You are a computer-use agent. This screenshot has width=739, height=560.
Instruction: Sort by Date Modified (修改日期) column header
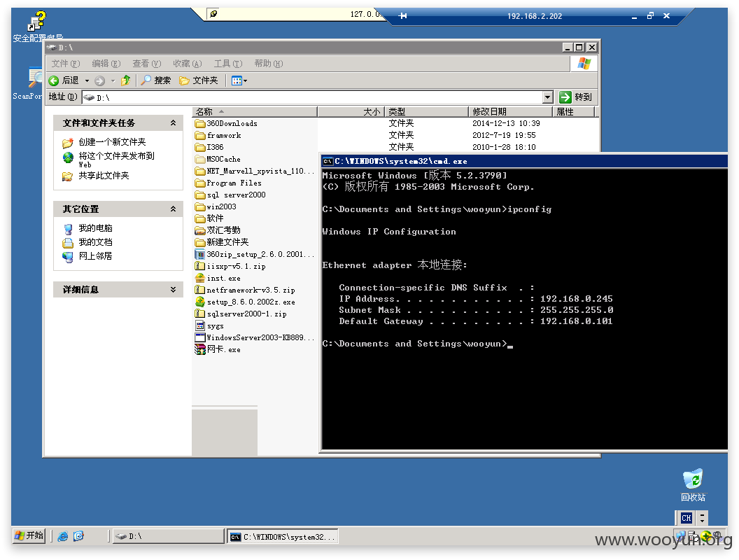(510, 112)
